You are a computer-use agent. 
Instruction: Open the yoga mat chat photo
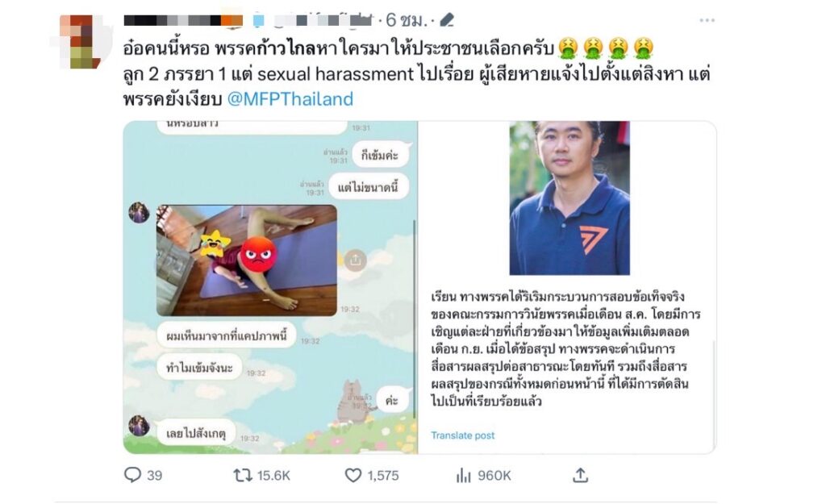click(x=247, y=260)
